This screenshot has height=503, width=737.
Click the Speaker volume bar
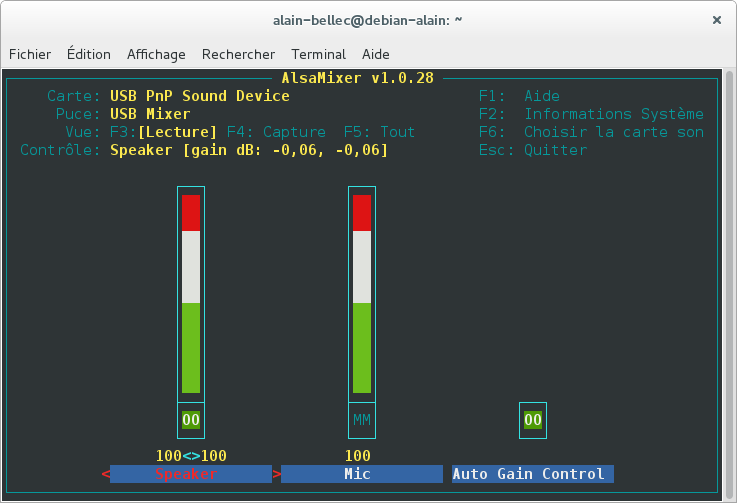191,294
